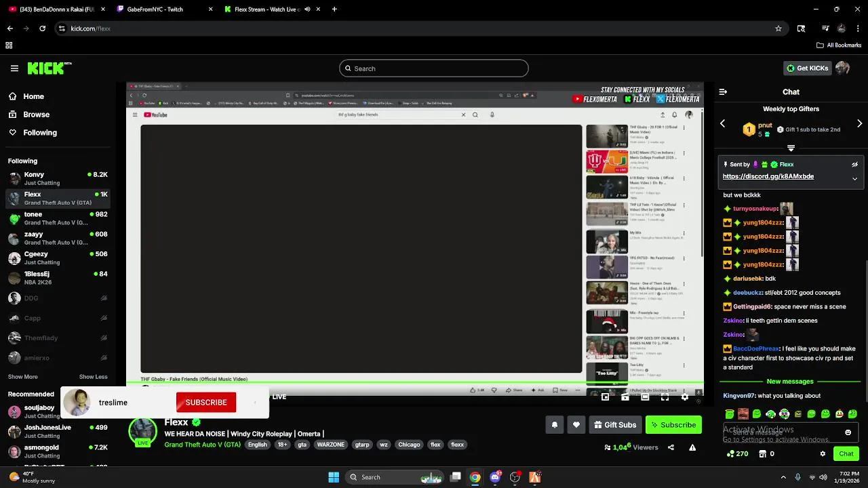868x488 pixels.
Task: Click the Send a message field
Action: click(x=791, y=432)
